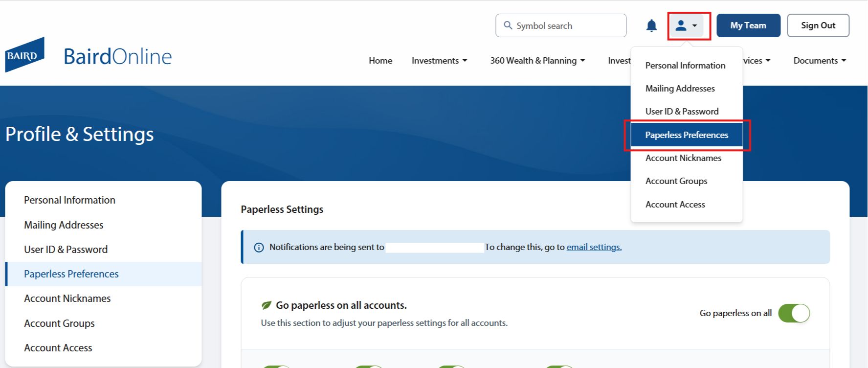The height and width of the screenshot is (368, 868).
Task: Click the Paperless Settings heading
Action: point(282,209)
